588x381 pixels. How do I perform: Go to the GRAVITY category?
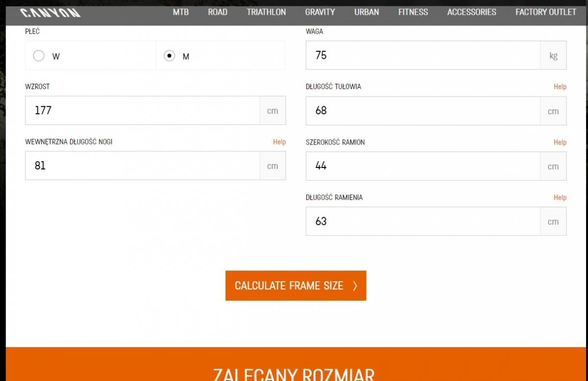[x=320, y=12]
